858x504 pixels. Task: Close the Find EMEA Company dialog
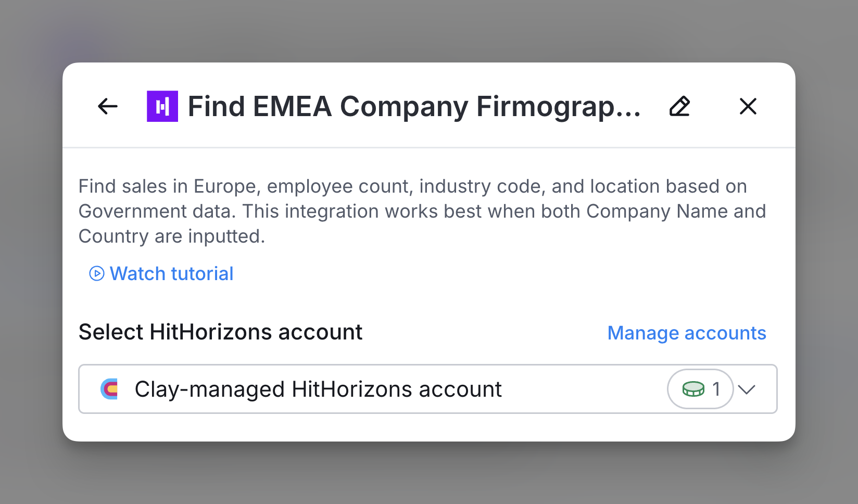tap(748, 106)
